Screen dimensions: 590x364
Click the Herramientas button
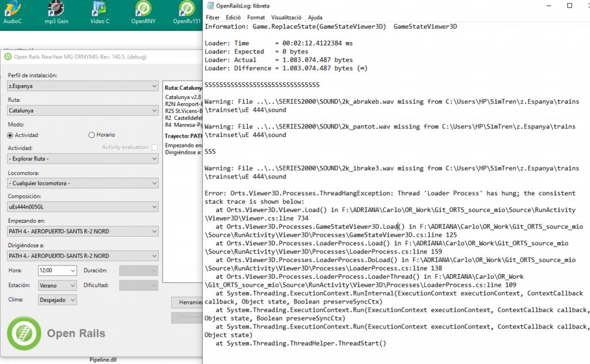click(x=187, y=302)
